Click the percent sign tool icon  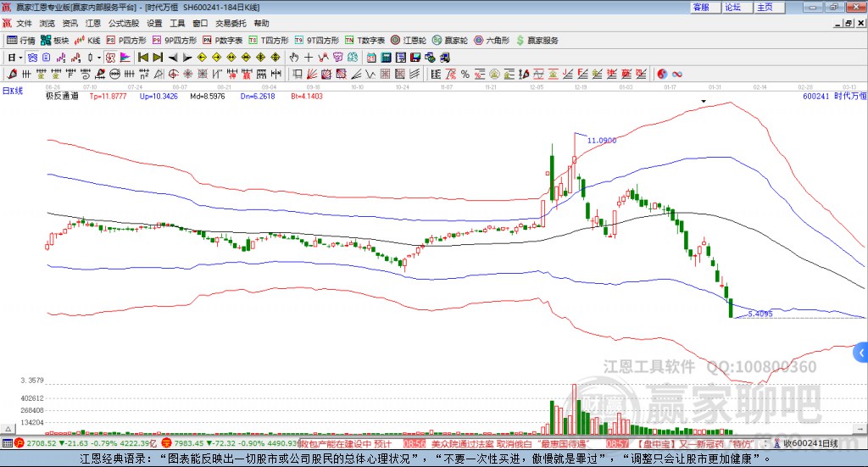(465, 74)
